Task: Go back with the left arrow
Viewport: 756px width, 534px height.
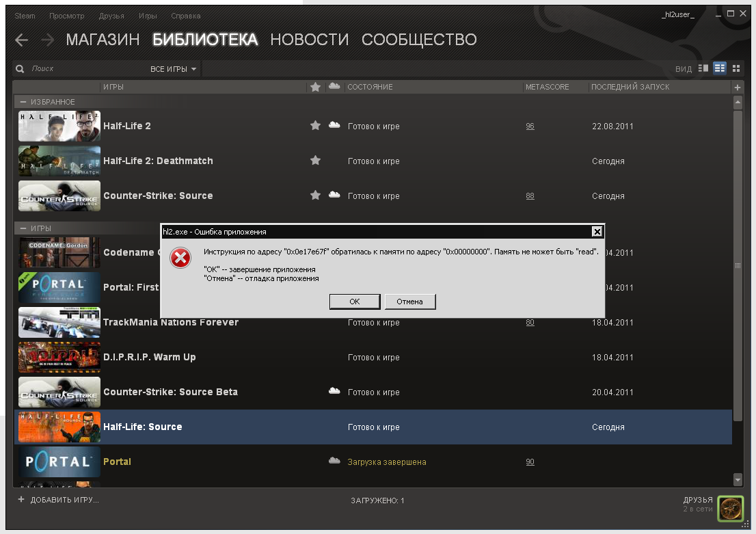Action: pos(22,40)
